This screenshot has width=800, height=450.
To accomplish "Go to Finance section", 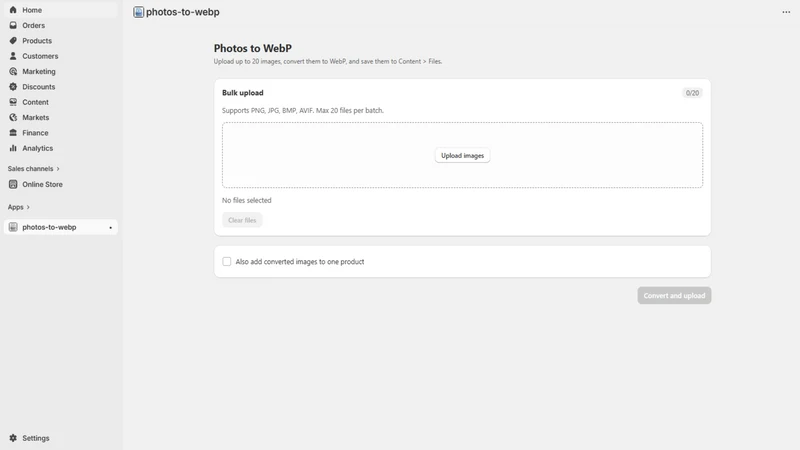I will click(x=60, y=132).
